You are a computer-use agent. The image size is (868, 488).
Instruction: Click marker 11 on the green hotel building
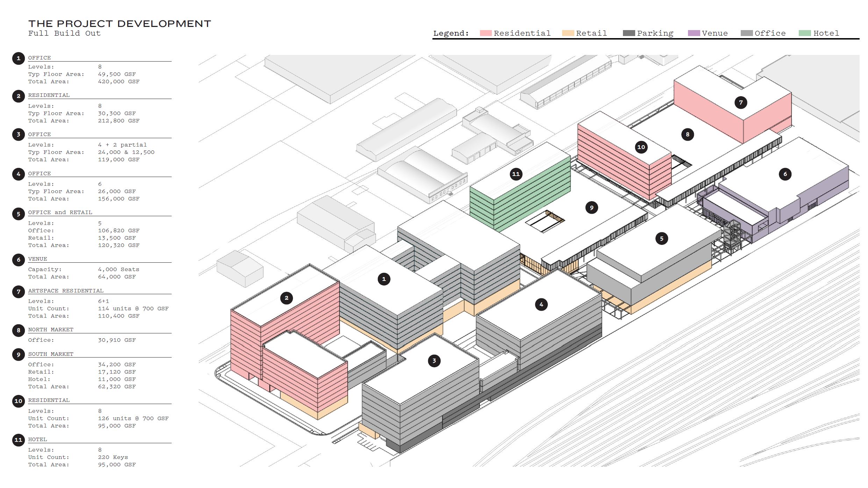[x=516, y=174]
